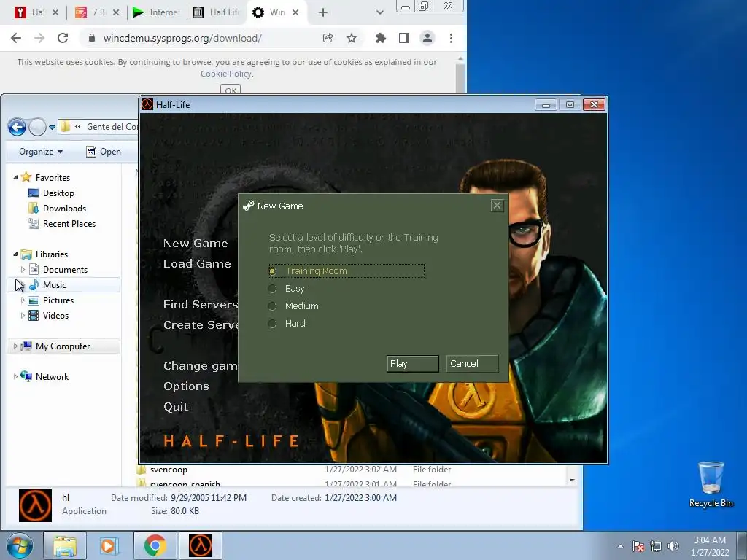Close the New Game dialog with X
747x560 pixels.
pos(497,206)
